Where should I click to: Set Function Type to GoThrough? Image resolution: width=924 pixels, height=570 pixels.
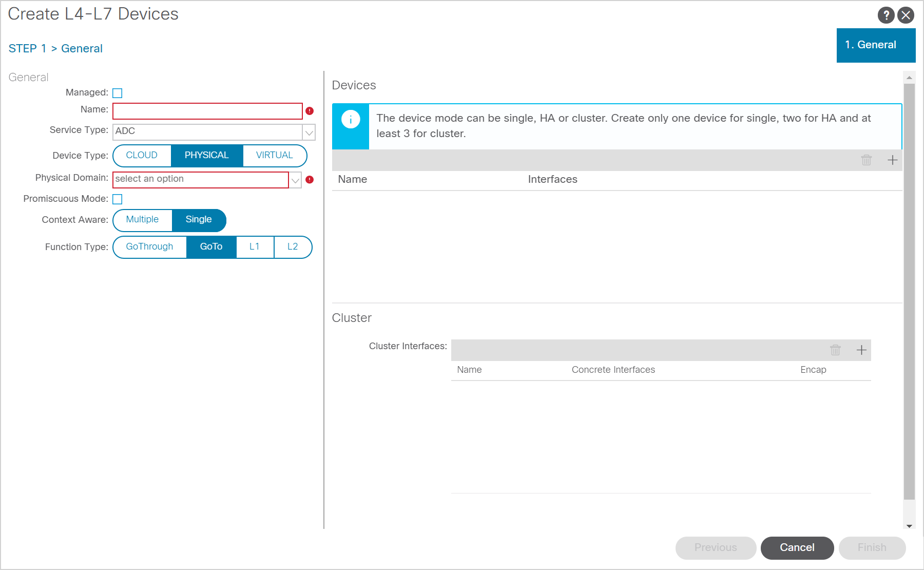pyautogui.click(x=149, y=247)
